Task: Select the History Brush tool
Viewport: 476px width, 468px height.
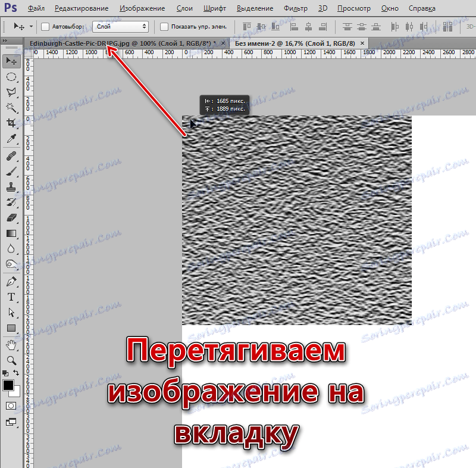Action: pyautogui.click(x=11, y=202)
